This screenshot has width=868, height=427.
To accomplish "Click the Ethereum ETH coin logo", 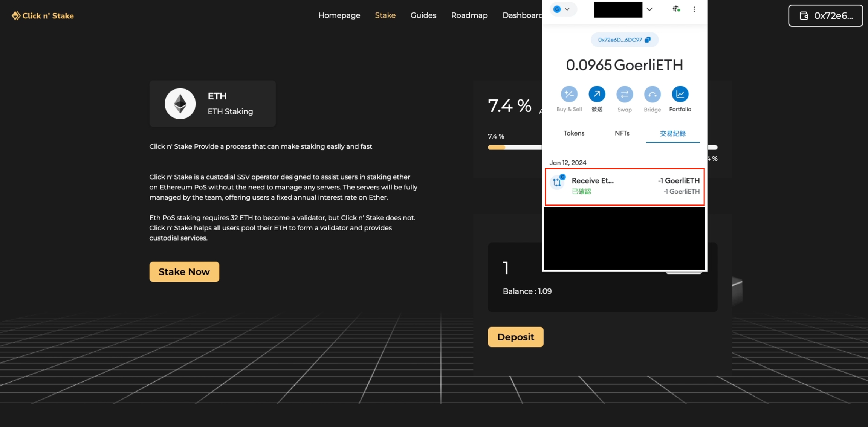I will [x=180, y=104].
